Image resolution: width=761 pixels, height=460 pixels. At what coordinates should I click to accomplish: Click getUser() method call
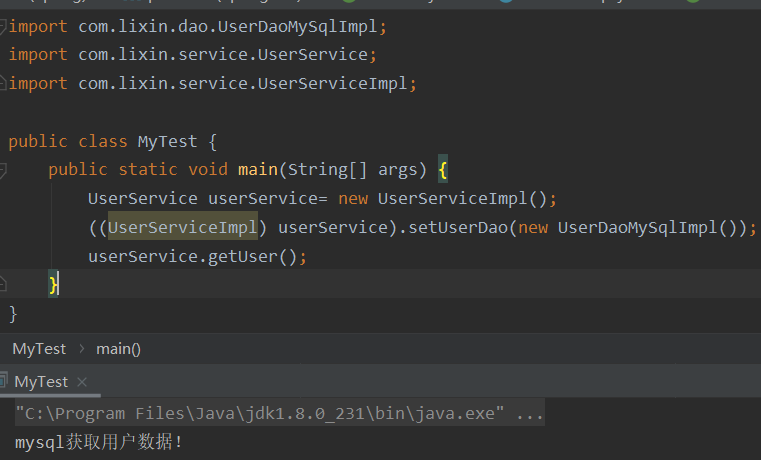(x=252, y=256)
